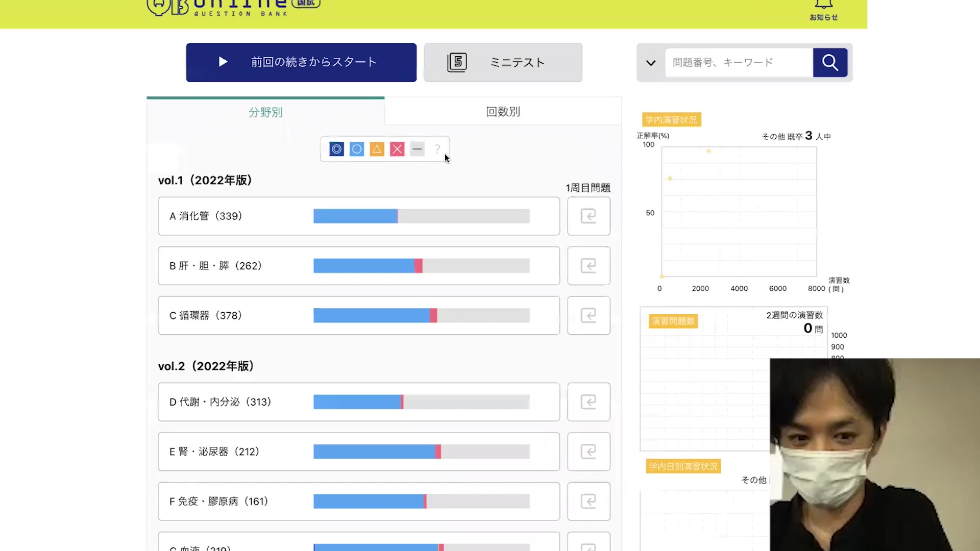Open first-round questions for D 代謝・内分泌

pos(589,402)
